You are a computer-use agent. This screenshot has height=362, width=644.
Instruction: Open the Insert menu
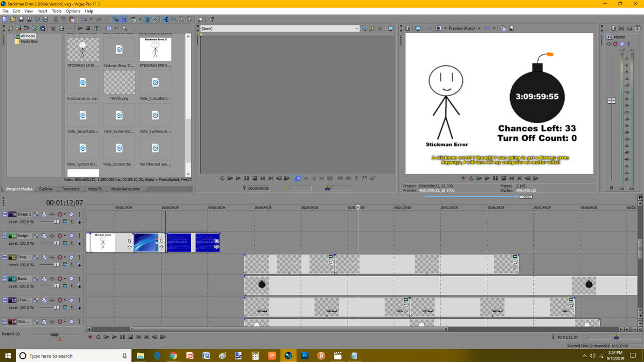(42, 11)
